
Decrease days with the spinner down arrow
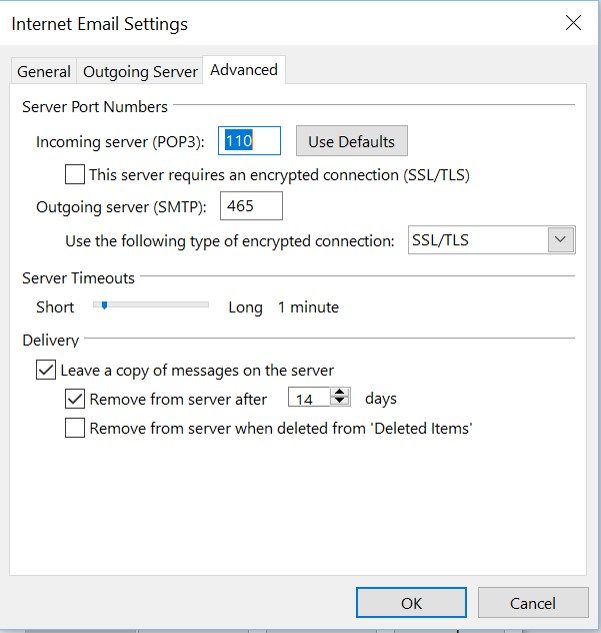pos(340,401)
